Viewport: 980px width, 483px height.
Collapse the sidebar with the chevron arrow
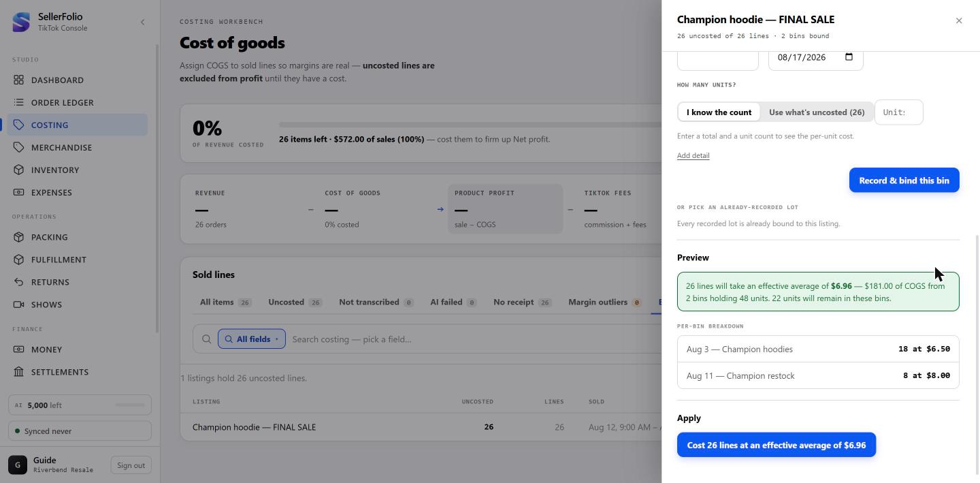click(x=142, y=22)
